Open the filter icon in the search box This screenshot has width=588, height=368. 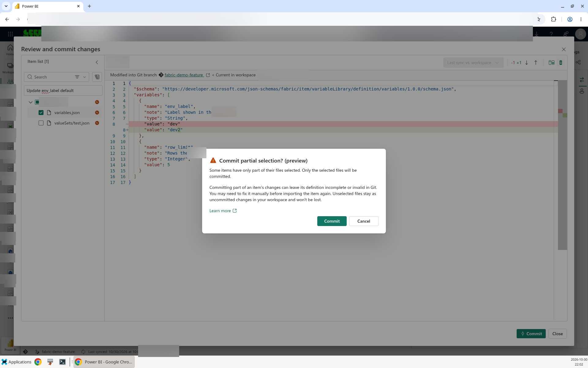(x=77, y=77)
